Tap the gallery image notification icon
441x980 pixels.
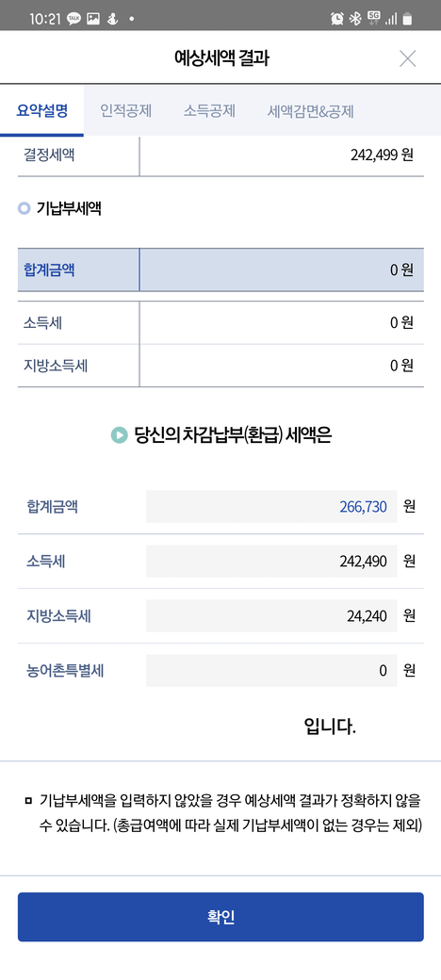tap(93, 19)
